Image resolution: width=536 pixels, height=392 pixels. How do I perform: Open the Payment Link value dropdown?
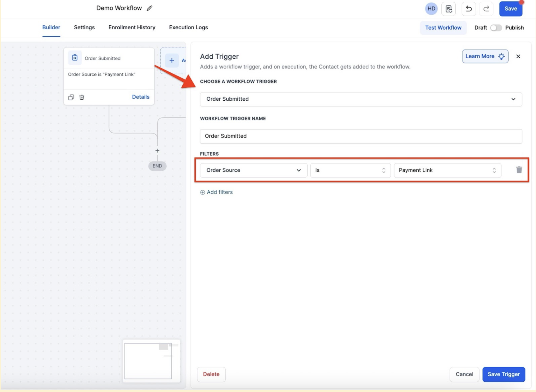(447, 170)
